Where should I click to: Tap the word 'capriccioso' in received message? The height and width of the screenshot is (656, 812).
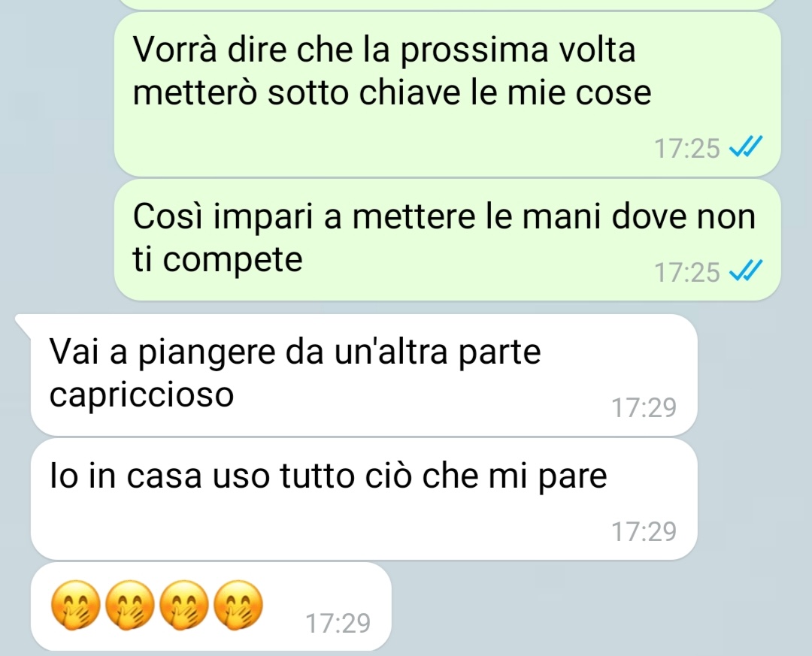[142, 395]
